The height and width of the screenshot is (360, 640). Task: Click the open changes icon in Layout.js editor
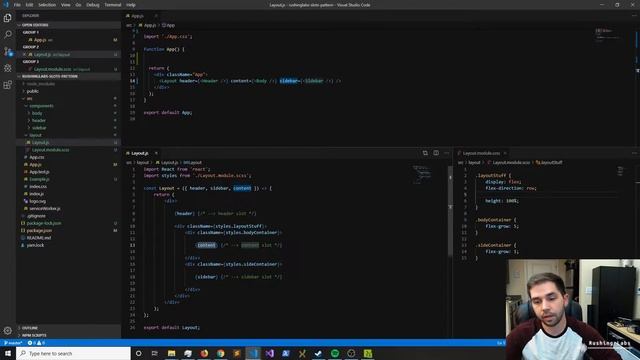point(425,153)
